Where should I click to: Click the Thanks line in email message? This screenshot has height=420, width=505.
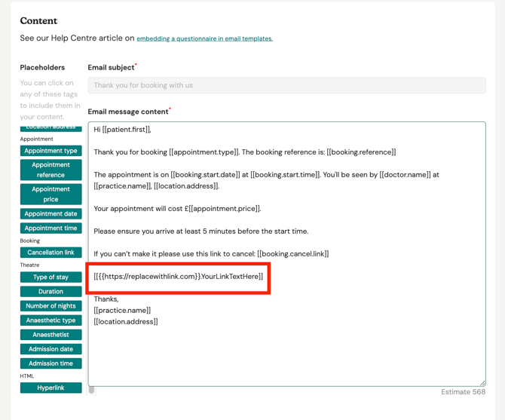coord(106,299)
